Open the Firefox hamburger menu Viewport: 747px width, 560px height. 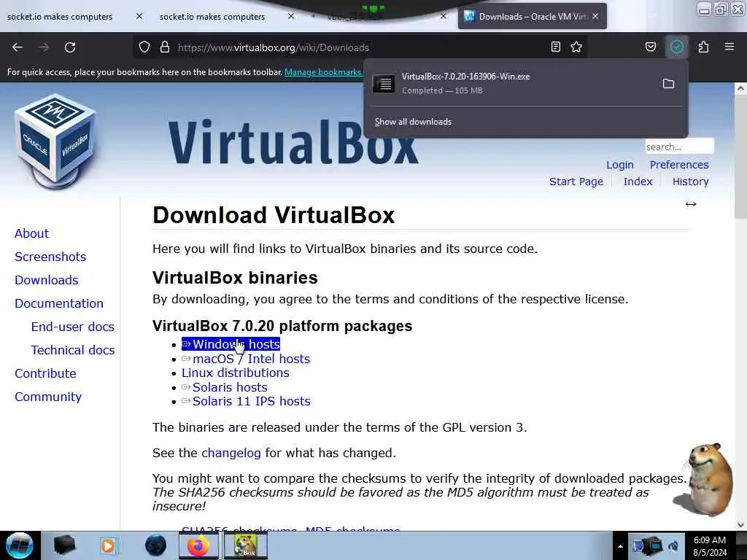[729, 47]
